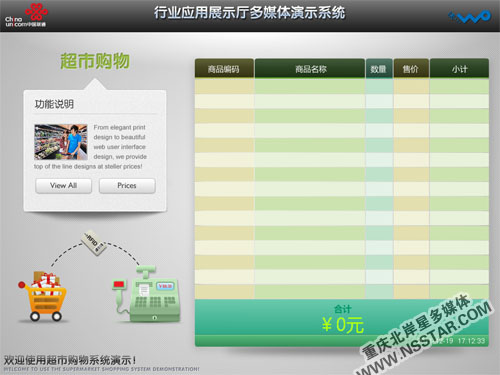Select first row of product table
Screen dimensions: 500x375
[x=342, y=86]
